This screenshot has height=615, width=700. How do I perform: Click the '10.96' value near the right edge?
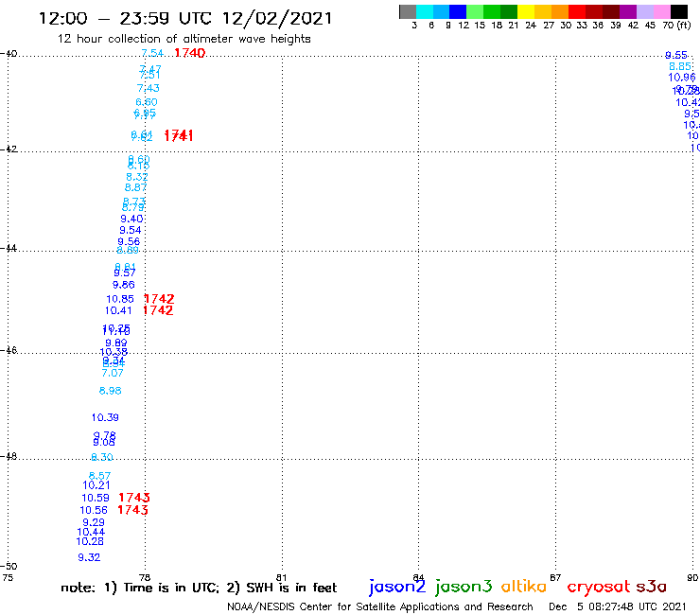pos(682,78)
